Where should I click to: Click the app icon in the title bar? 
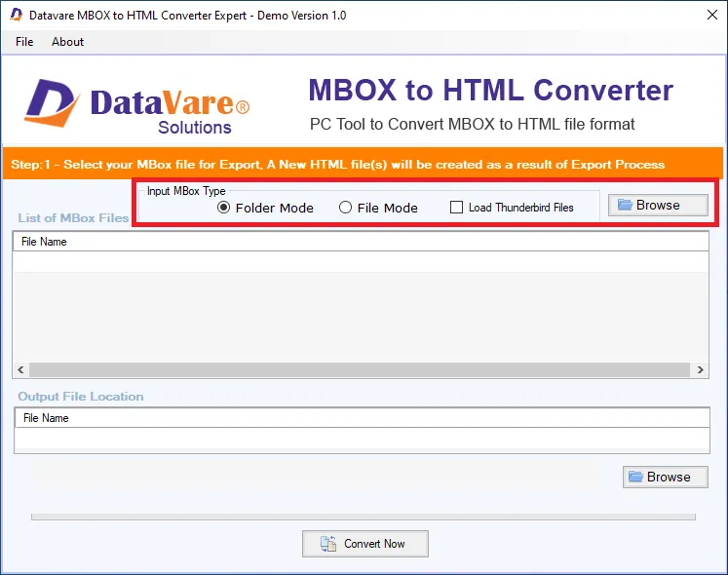[17, 15]
